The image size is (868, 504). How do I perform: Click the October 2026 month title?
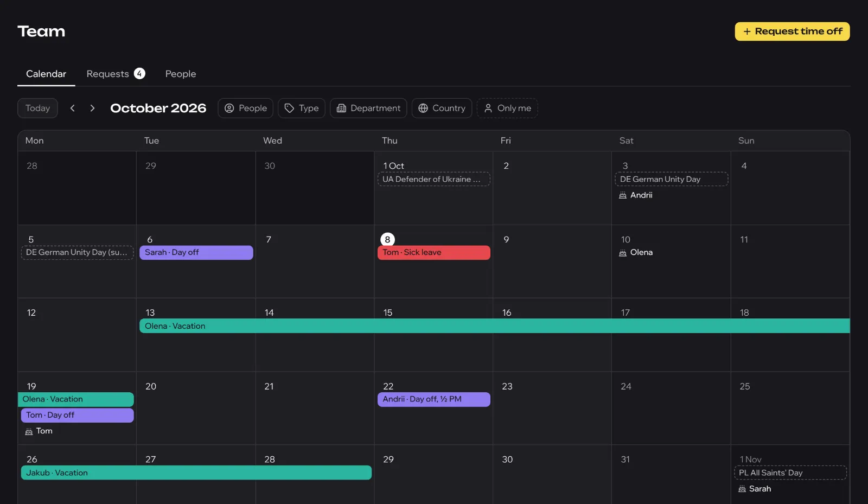(x=158, y=108)
